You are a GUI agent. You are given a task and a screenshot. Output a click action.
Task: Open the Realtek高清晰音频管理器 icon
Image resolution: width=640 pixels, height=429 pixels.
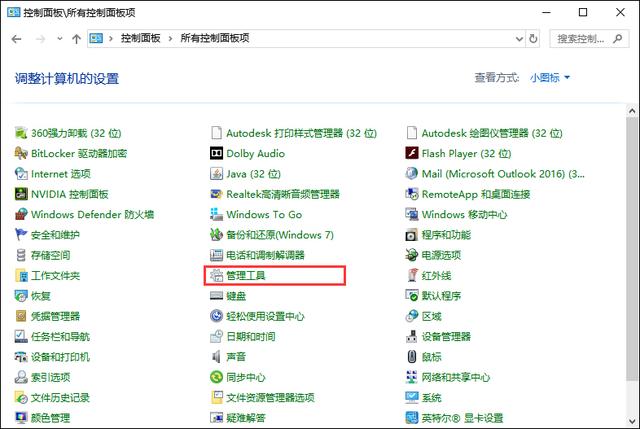pyautogui.click(x=216, y=194)
